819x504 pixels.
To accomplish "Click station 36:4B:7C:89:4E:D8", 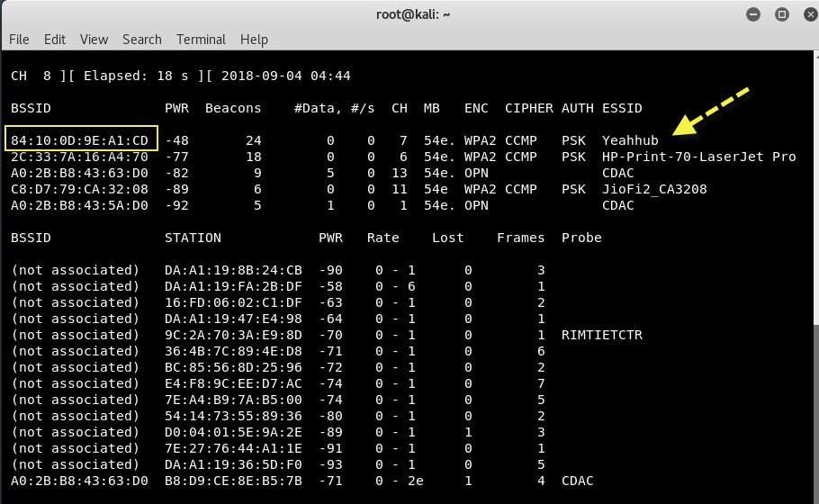I will click(x=233, y=351).
